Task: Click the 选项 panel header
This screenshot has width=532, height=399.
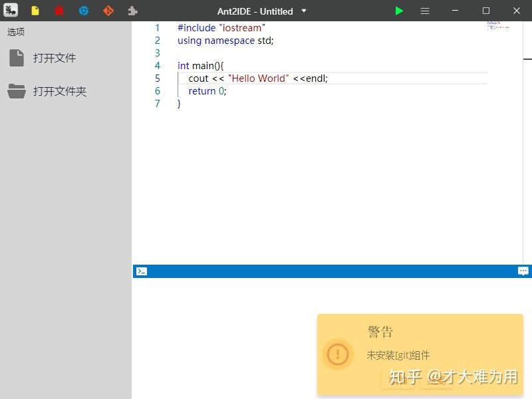Action: tap(16, 32)
